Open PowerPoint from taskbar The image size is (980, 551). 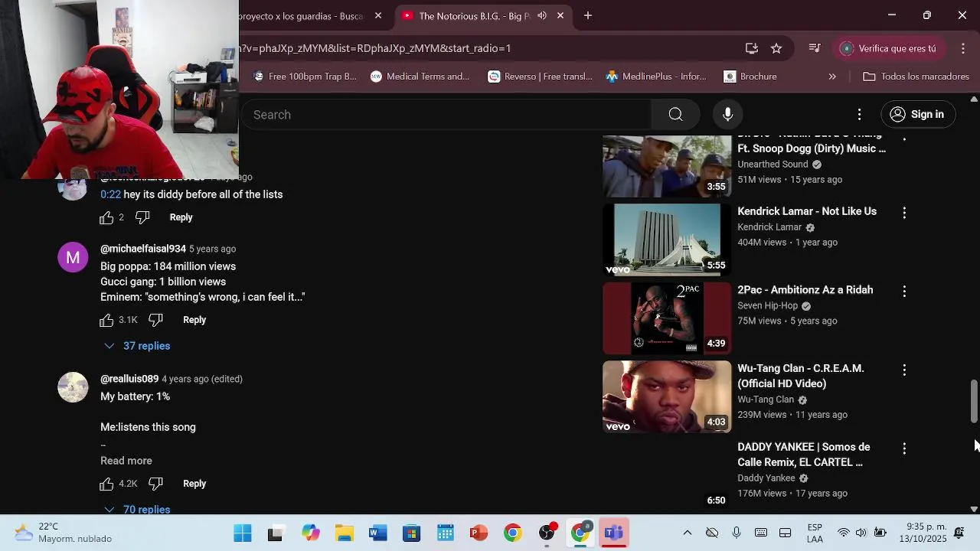479,533
